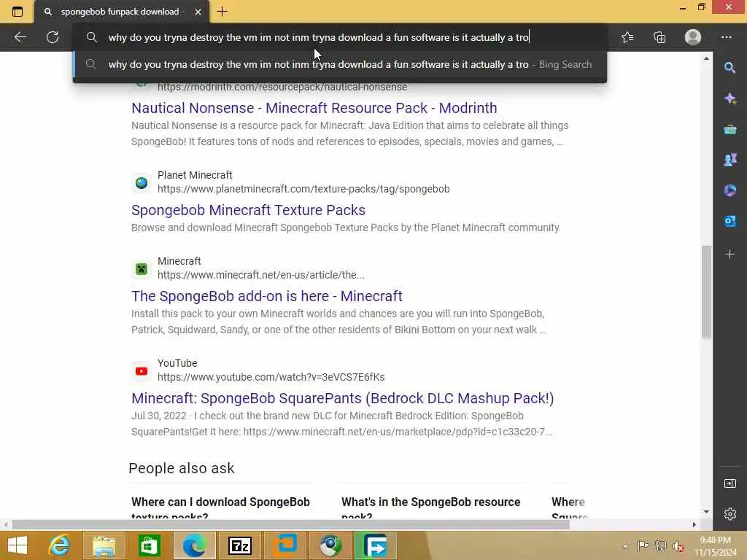Open sidebar settings gear icon
Viewport: 747px width, 560px height.
pos(729,514)
